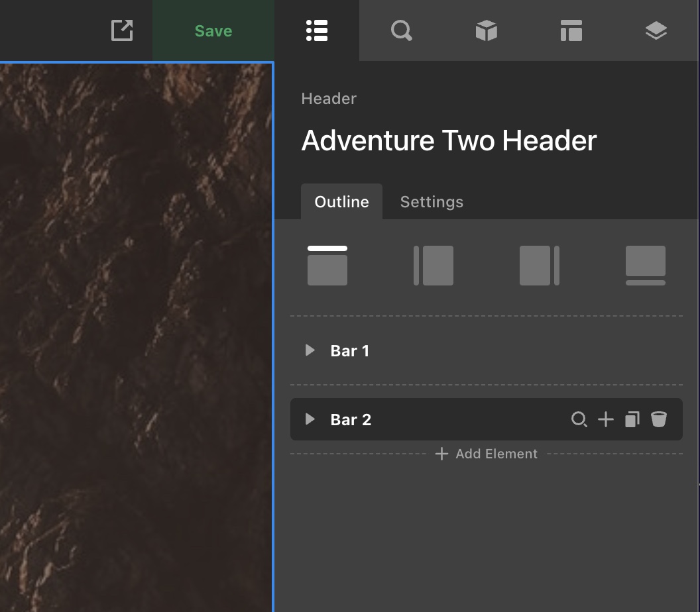The height and width of the screenshot is (612, 700).
Task: Click the sections layout panel icon
Action: [571, 30]
